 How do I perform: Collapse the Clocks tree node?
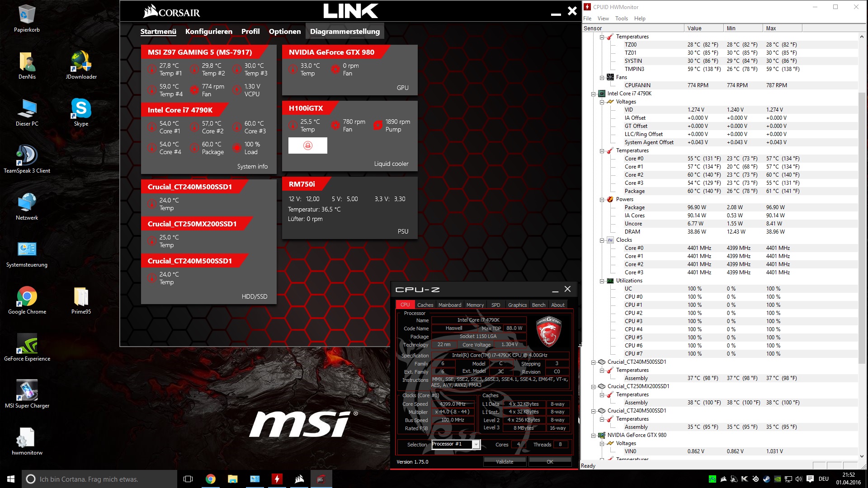point(602,240)
